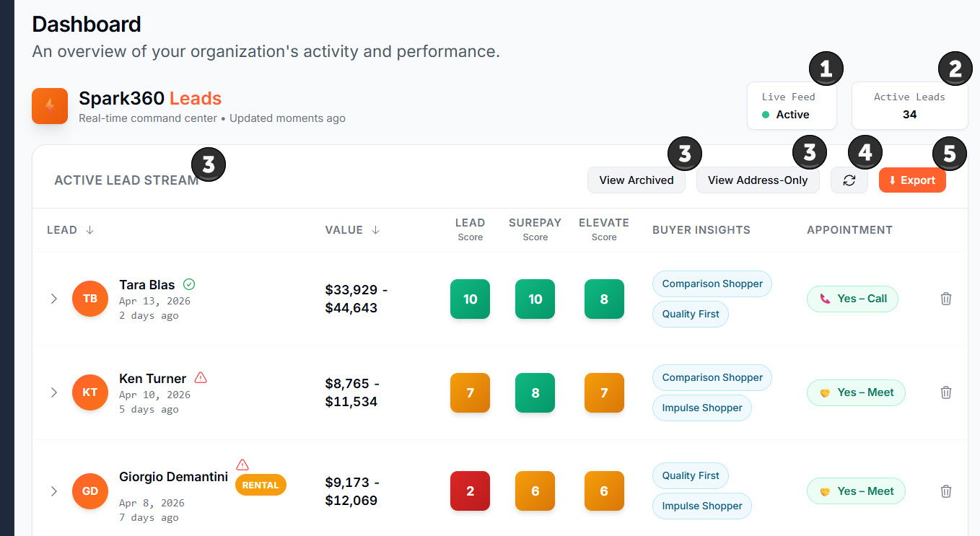Screen dimensions: 980x536
Task: Expand the Ken Turner row chevron
Action: 53,392
